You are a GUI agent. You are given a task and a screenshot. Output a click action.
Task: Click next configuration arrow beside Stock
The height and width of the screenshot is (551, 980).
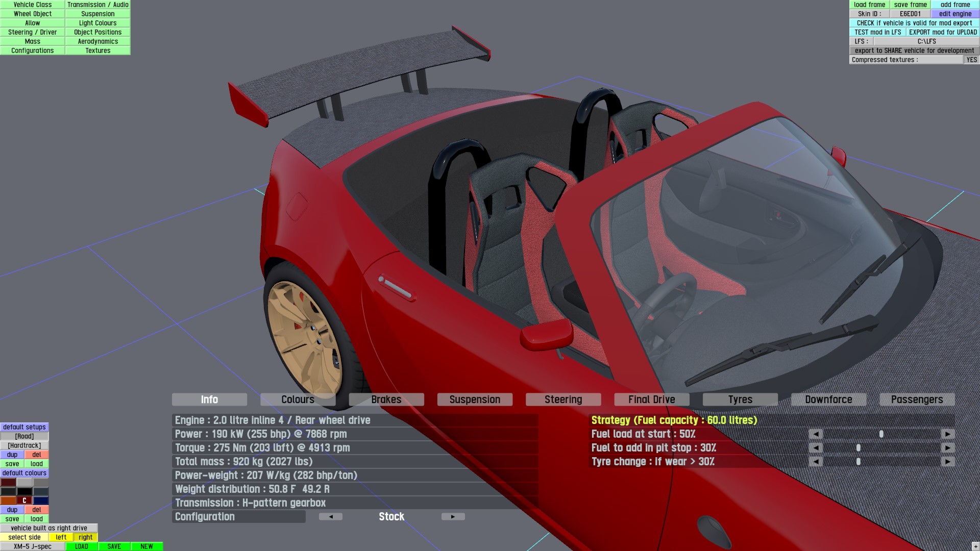tap(453, 517)
